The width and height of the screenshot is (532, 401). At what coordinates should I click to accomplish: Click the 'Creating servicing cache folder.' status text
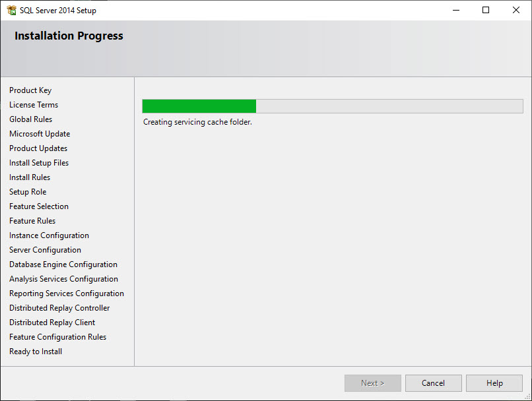pos(197,122)
